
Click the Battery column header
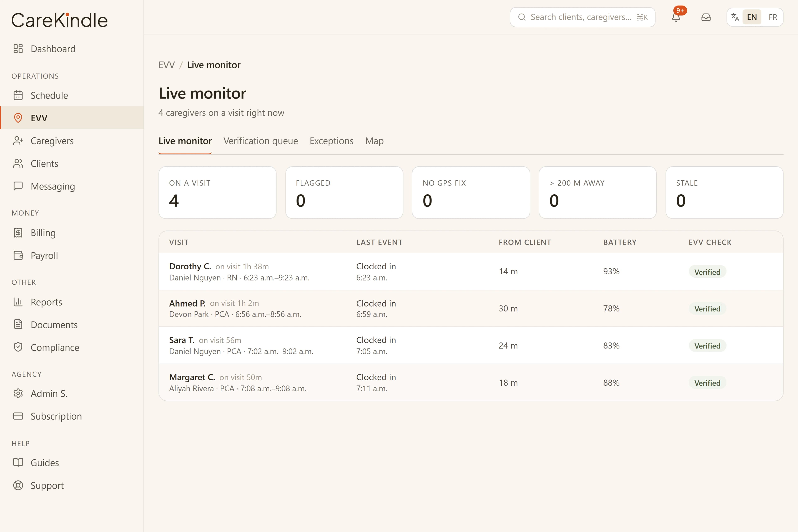point(620,242)
